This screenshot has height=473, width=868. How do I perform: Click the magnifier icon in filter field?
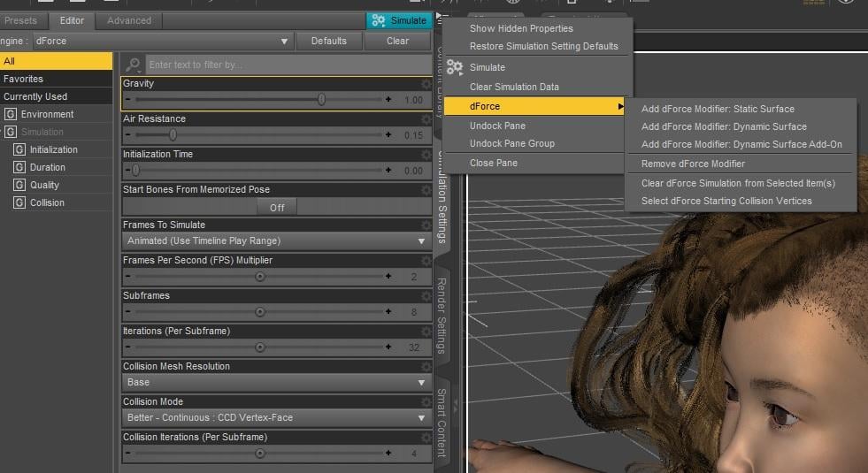[133, 65]
